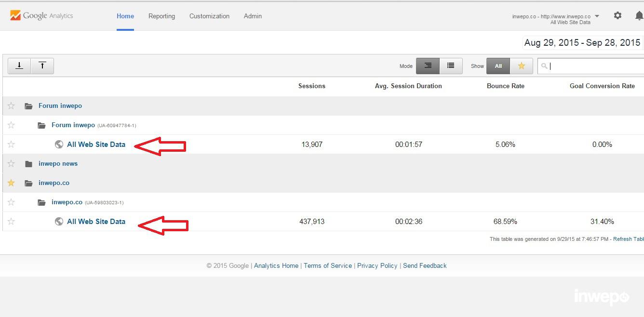The height and width of the screenshot is (317, 644).
Task: Open Privacy Policy link
Action: pyautogui.click(x=377, y=265)
